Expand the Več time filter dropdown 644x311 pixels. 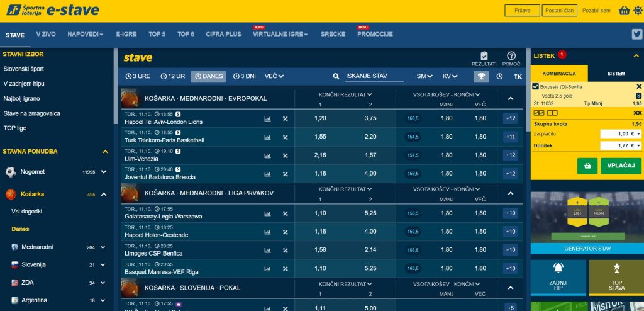(x=274, y=76)
